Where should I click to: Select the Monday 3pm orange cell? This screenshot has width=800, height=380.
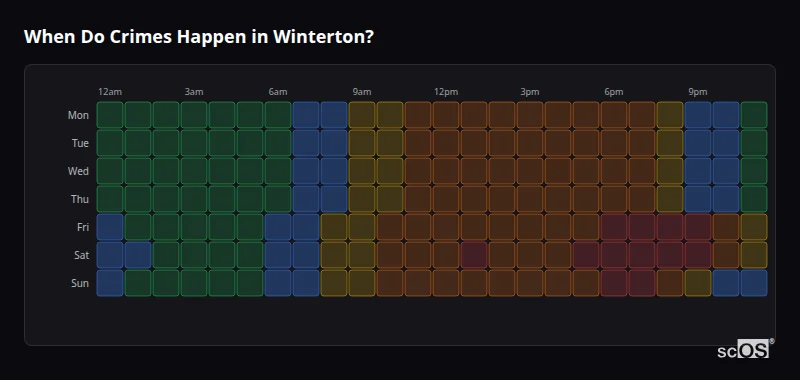530,115
